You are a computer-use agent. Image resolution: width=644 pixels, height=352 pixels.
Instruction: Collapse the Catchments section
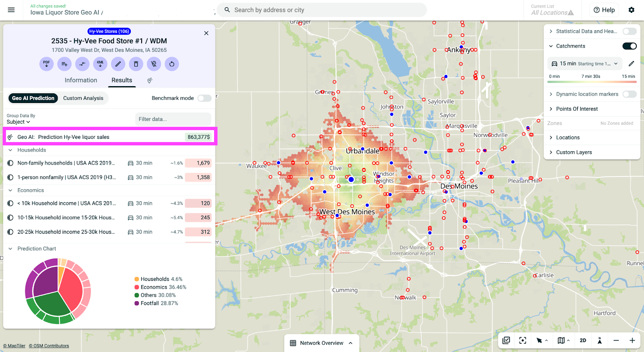coord(551,46)
